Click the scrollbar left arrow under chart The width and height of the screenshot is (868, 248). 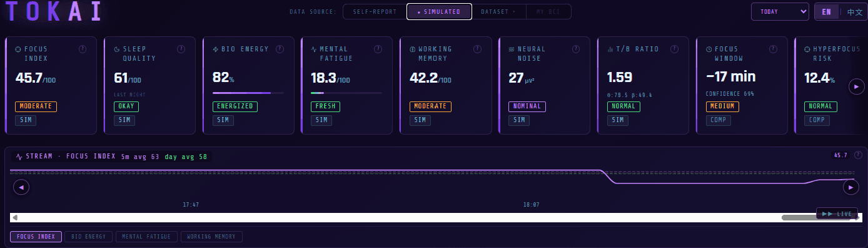14,217
